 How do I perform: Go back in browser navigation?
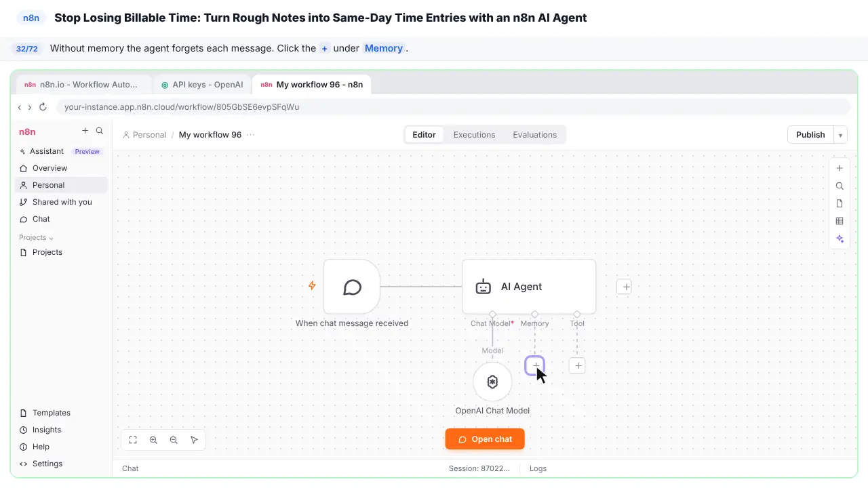click(20, 107)
